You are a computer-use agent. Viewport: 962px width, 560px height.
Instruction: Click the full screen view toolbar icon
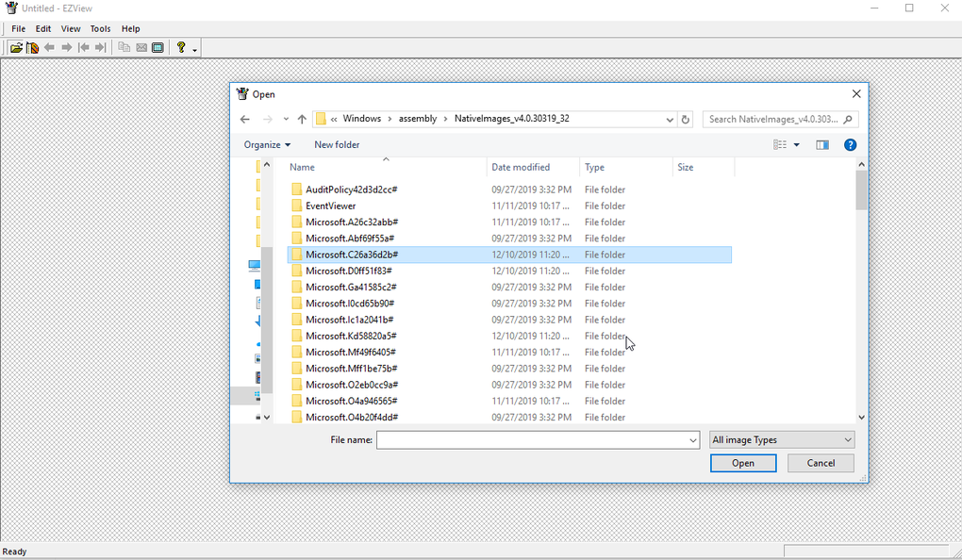pos(158,48)
